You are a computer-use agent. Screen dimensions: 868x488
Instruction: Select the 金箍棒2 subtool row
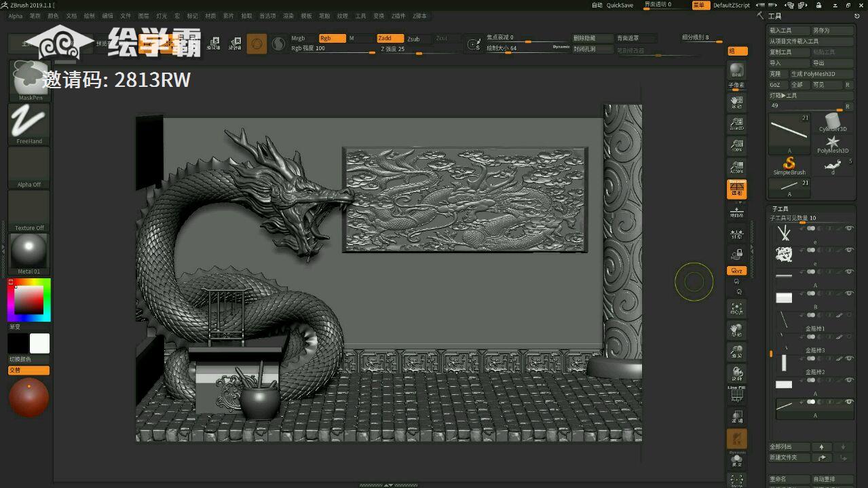click(814, 365)
